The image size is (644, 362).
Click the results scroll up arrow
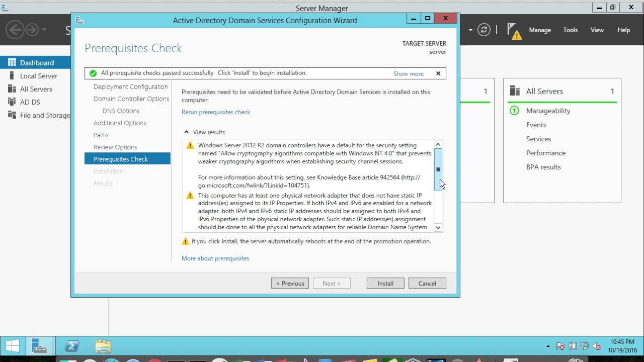438,144
